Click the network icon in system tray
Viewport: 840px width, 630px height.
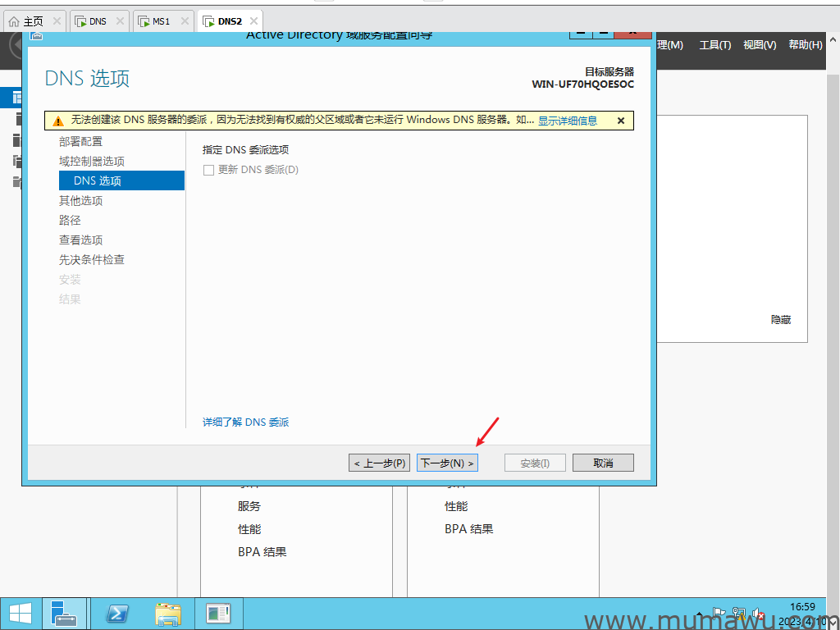coord(739,614)
